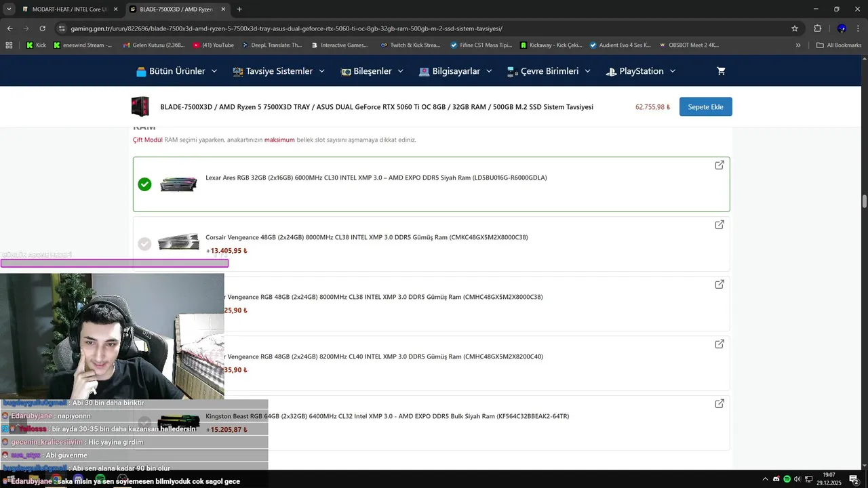
Task: Expand Tavsiye Sistemler menu
Action: 279,71
